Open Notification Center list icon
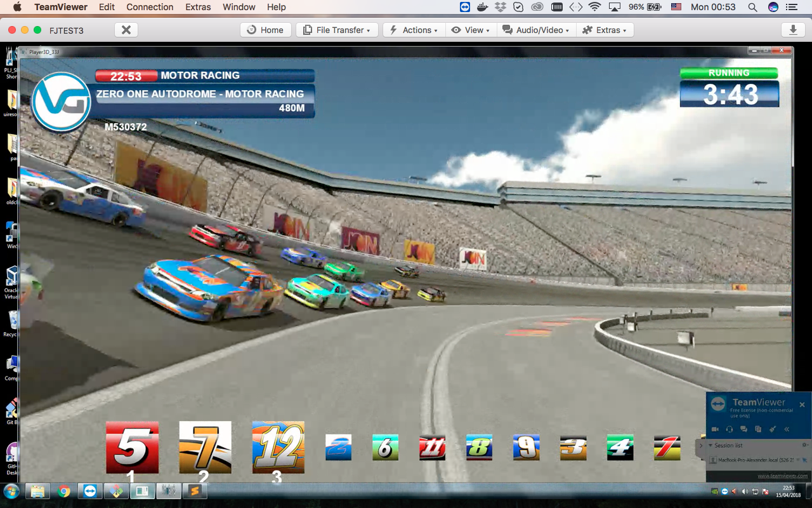Viewport: 812px width, 508px height. pos(792,7)
